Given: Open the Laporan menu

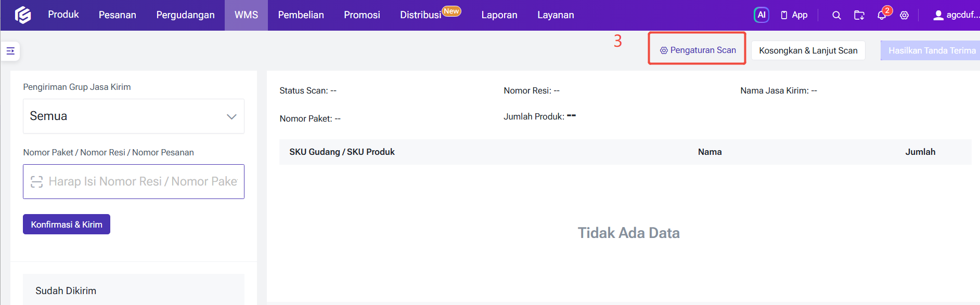Looking at the screenshot, I should click(x=499, y=15).
